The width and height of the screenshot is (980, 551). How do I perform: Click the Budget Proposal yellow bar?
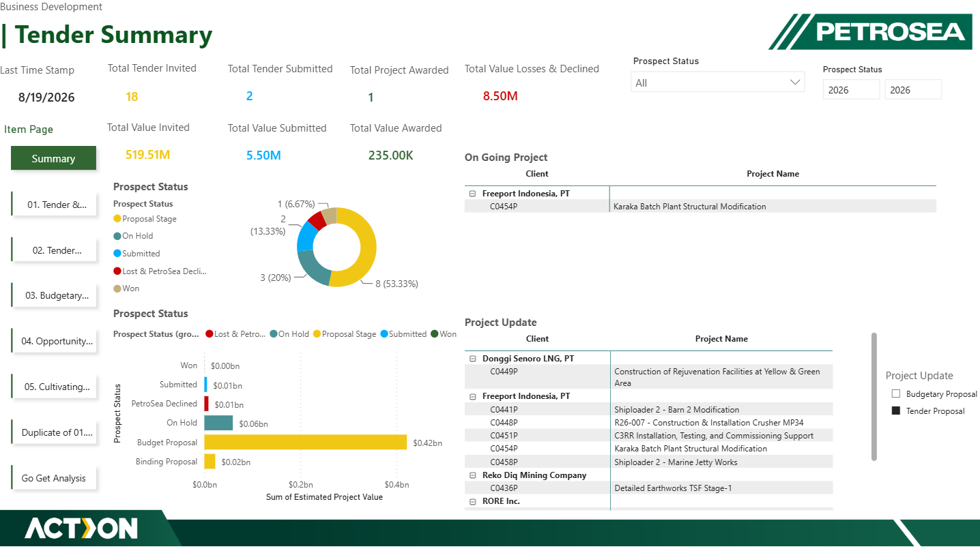[x=305, y=443]
